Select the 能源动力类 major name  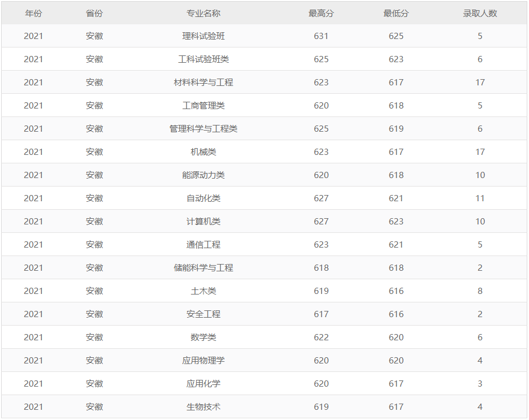coord(203,175)
